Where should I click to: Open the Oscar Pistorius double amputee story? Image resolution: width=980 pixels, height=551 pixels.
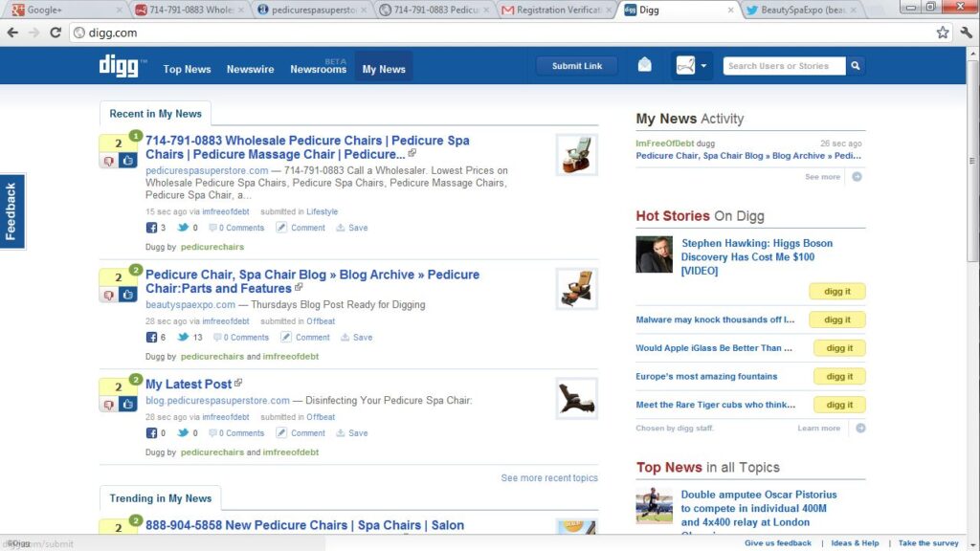tap(759, 509)
